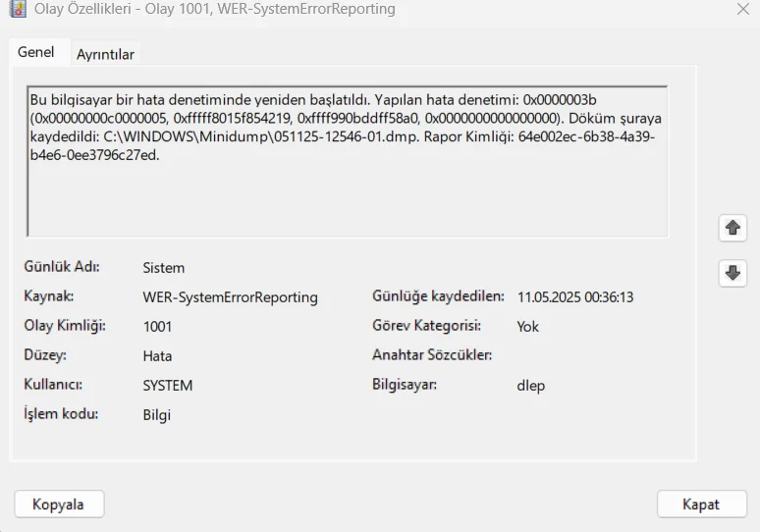Click the Günlüğe kaydedilen label
The image size is (760, 532).
(438, 296)
